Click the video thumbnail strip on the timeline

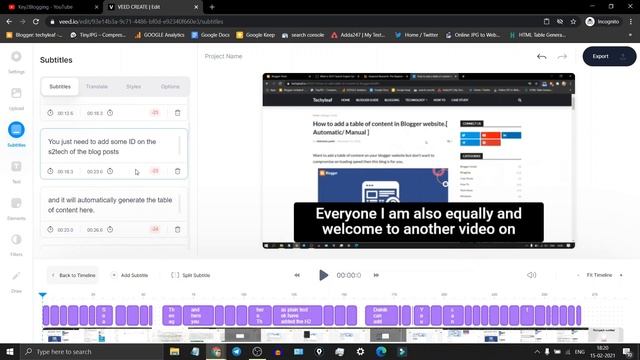click(333, 335)
